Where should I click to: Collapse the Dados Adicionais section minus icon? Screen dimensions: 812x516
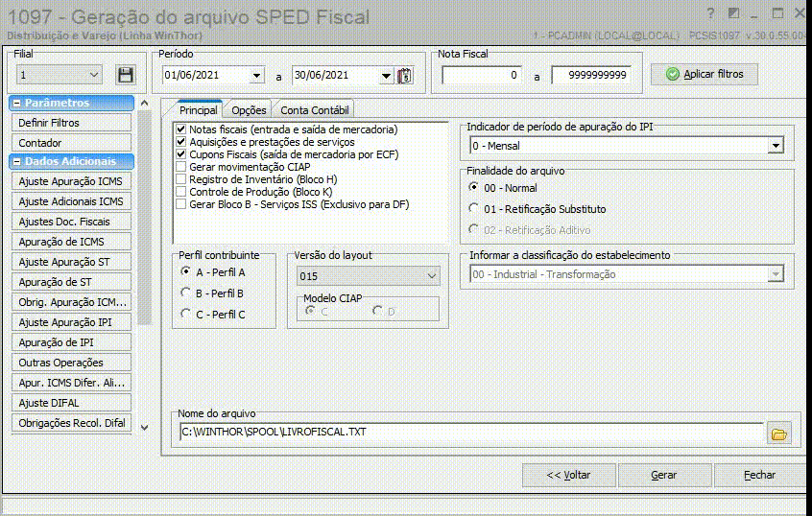(x=16, y=161)
